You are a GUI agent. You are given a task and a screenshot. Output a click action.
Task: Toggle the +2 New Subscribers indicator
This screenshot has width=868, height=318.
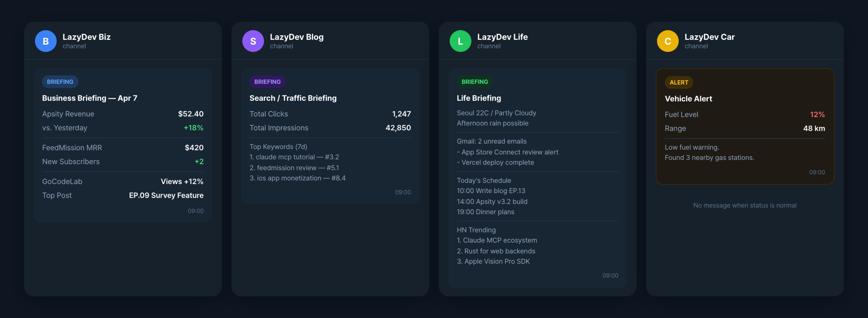coord(200,161)
